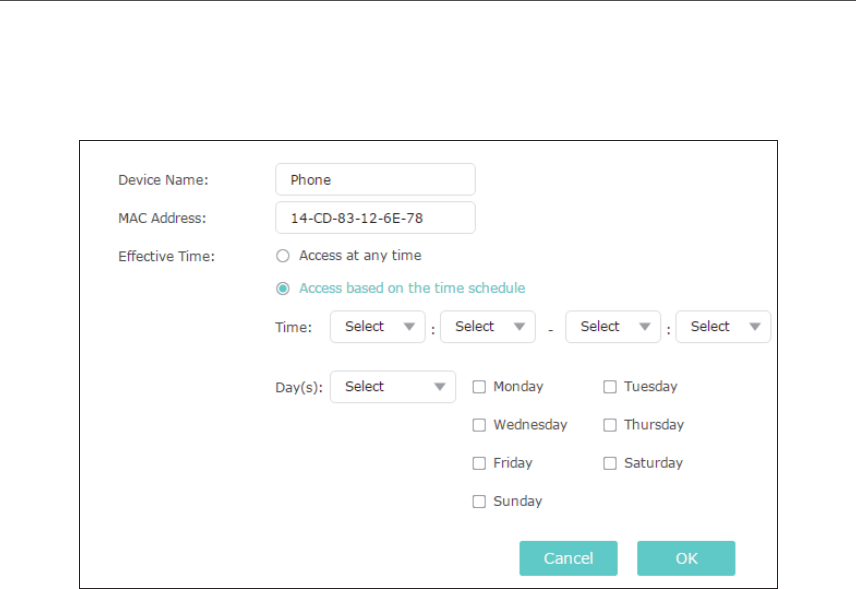Click the MAC Address input field
Viewport: 856px width, 589px height.
tap(375, 218)
